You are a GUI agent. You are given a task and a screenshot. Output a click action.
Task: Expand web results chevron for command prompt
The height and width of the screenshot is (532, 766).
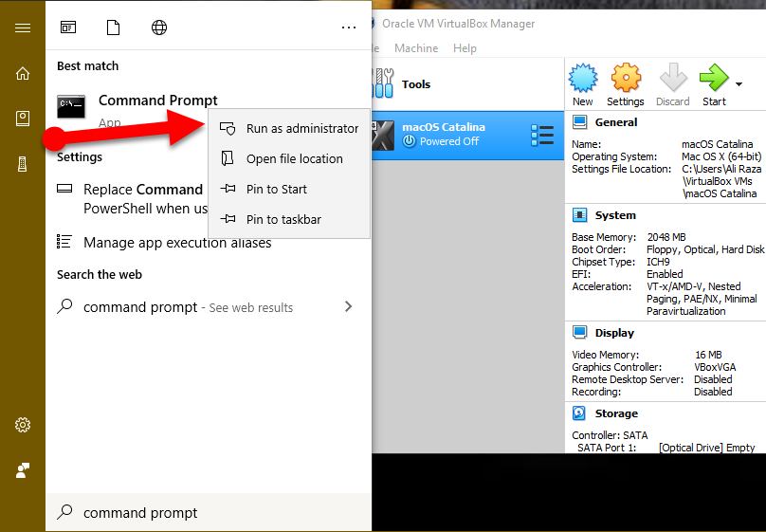click(x=348, y=306)
